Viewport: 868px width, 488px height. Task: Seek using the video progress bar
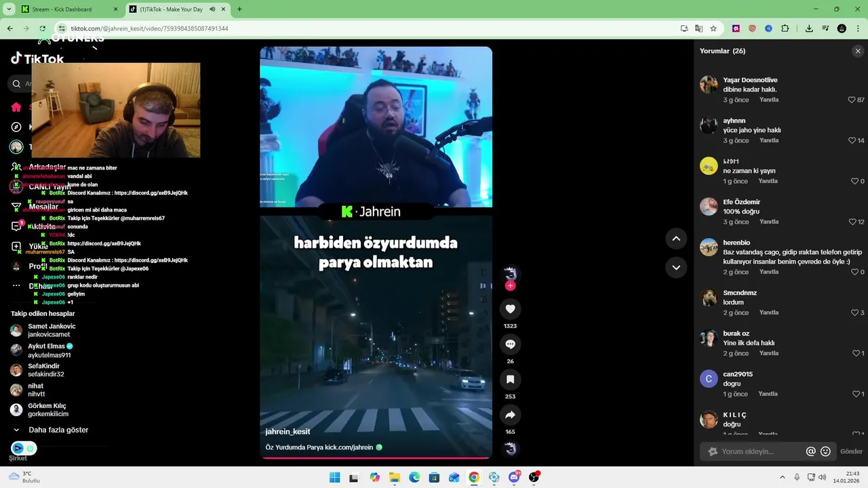click(376, 457)
